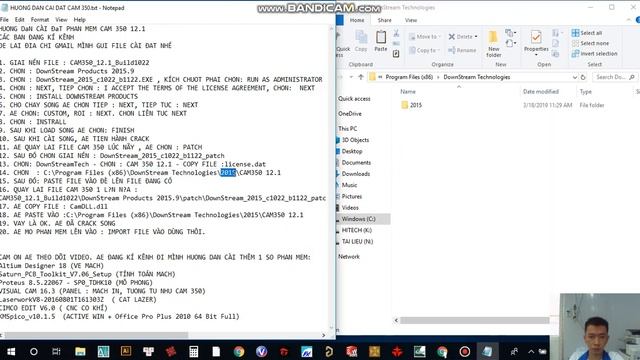Expand the Delete dropdown arrow
Viewport: 640px width, 360px height.
476,37
